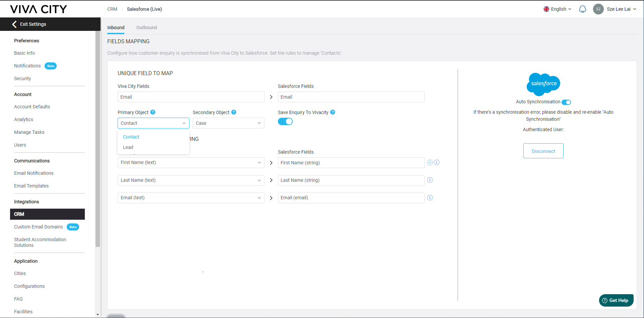
Task: Open the Primary Object help icon
Action: coord(153,112)
